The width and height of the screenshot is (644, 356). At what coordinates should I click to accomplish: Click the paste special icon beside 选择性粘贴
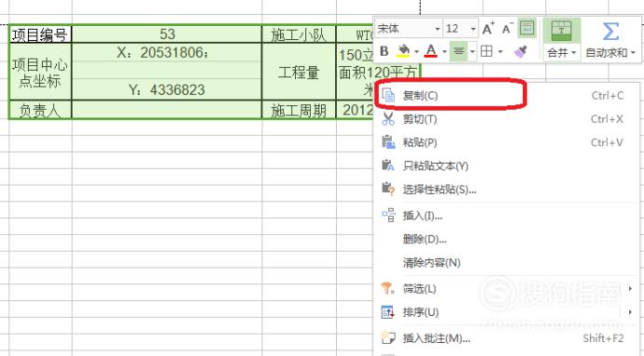click(388, 189)
